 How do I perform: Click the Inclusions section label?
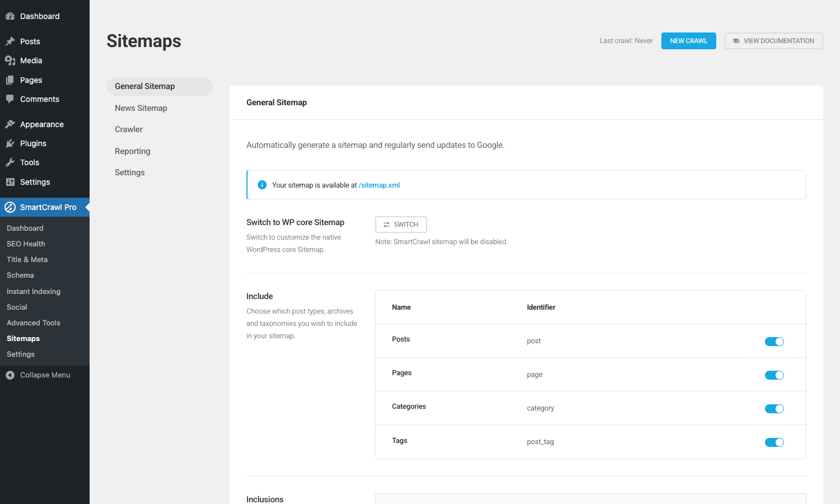click(x=265, y=499)
